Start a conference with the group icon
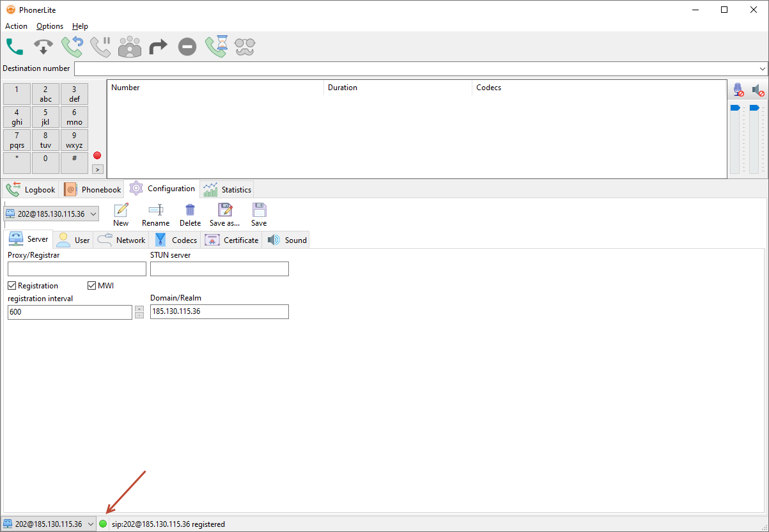Image resolution: width=769 pixels, height=532 pixels. point(130,47)
